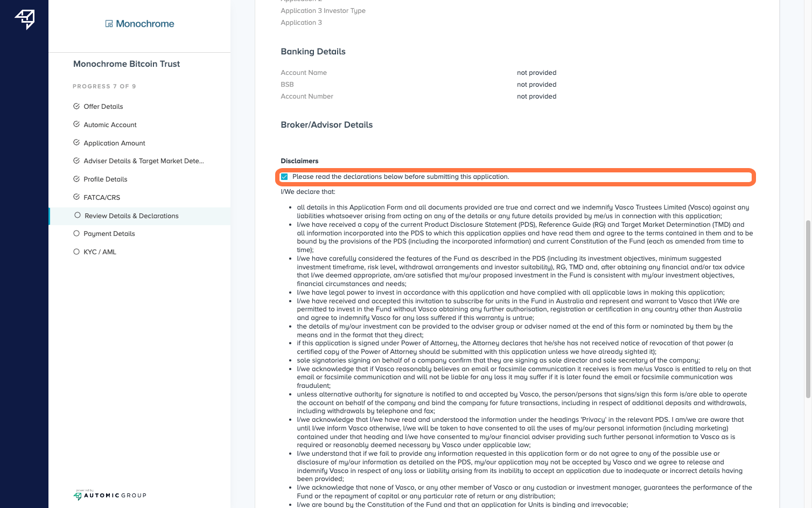
Task: Click the 'I/We declare that:' text
Action: pos(307,192)
